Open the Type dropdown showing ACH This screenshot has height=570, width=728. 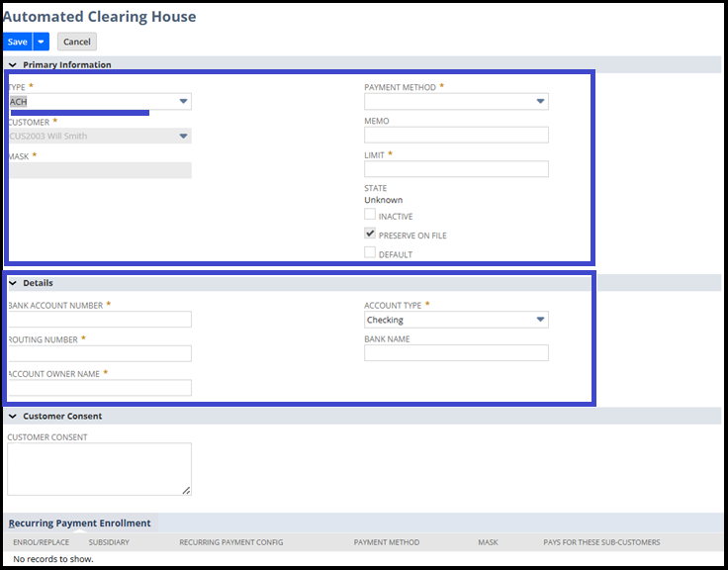pos(100,101)
